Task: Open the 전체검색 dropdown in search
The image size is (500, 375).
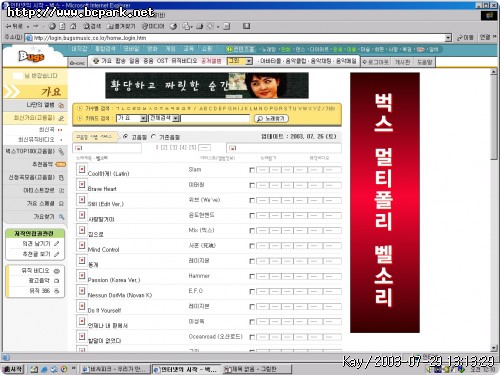Action: (164, 118)
